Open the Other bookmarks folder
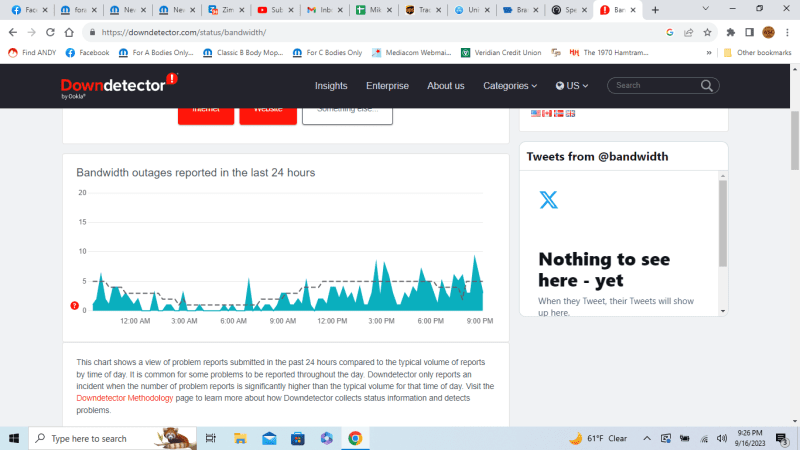This screenshot has height=450, width=800. (x=757, y=53)
